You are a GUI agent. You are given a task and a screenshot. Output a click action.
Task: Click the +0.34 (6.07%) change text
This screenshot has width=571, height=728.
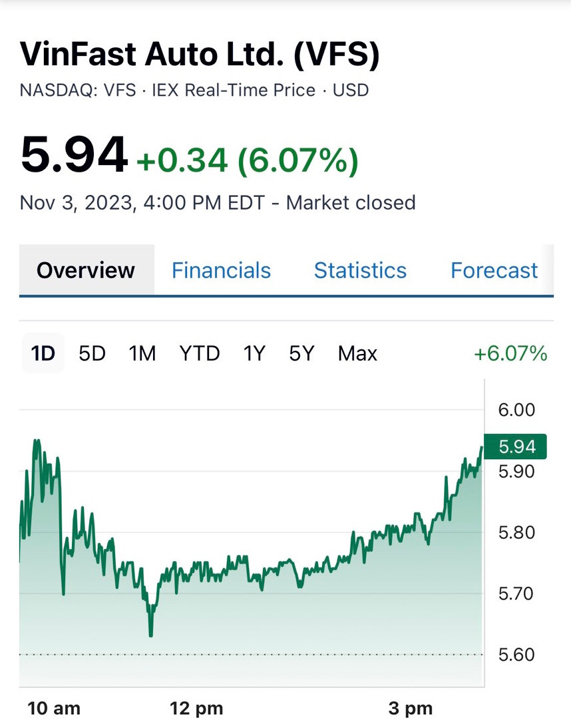[247, 160]
